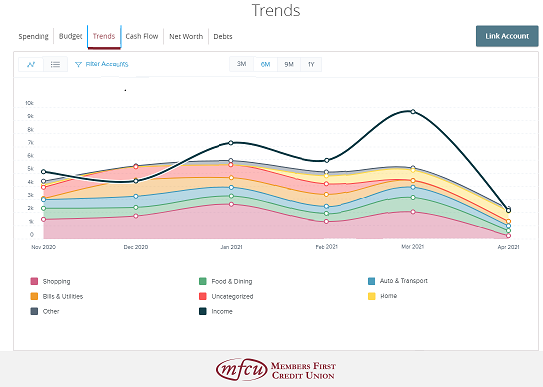
Task: Click the Shopping legend label
Action: tap(56, 281)
